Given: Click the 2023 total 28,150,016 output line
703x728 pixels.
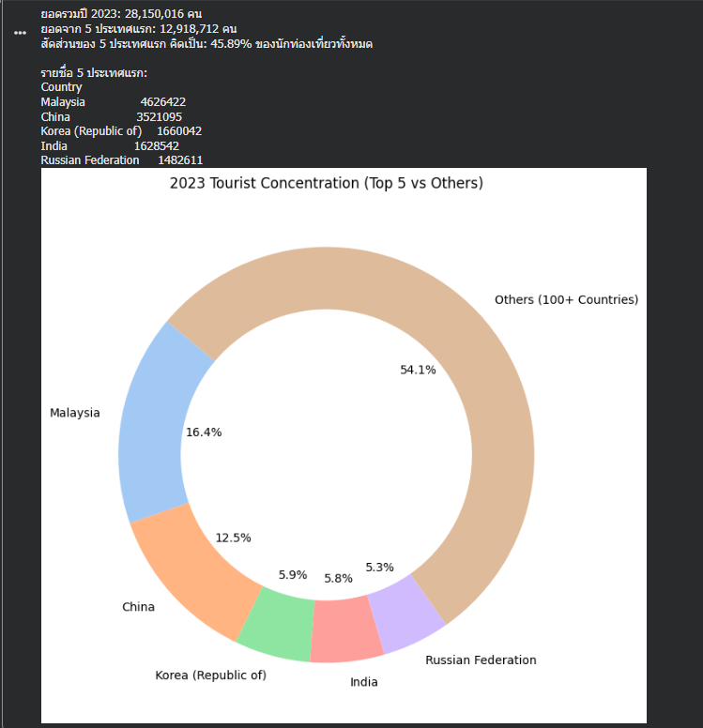Looking at the screenshot, I should coord(122,13).
